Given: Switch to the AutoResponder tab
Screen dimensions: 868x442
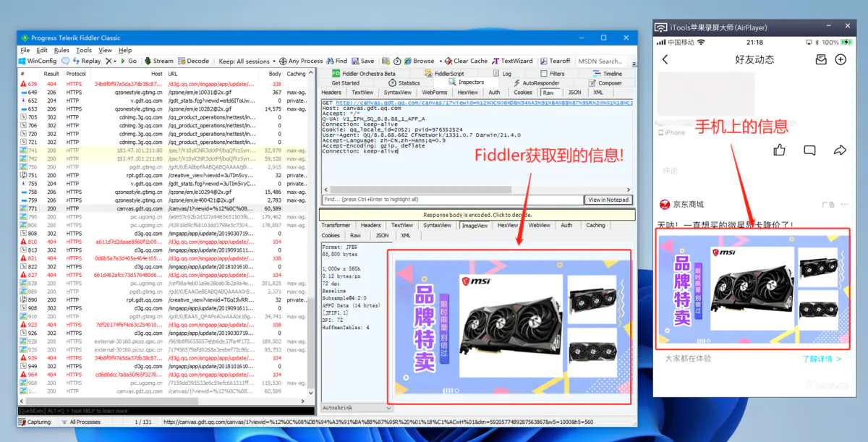Looking at the screenshot, I should click(536, 83).
